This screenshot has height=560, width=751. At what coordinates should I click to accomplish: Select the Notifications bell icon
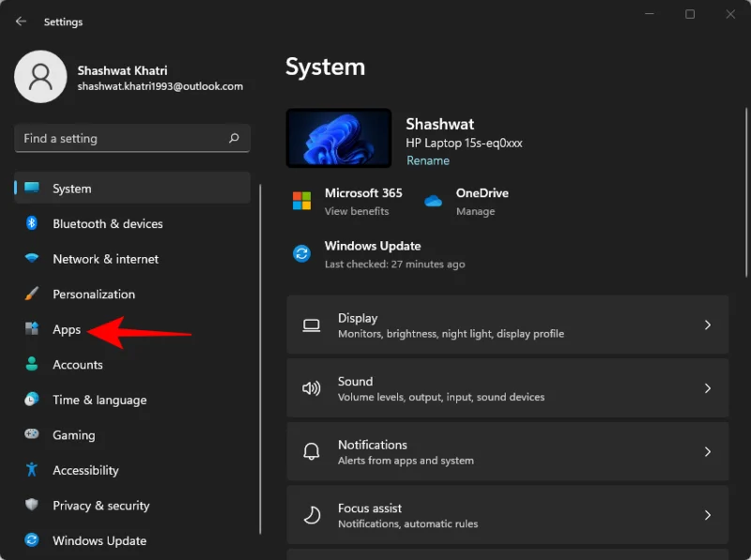coord(312,451)
